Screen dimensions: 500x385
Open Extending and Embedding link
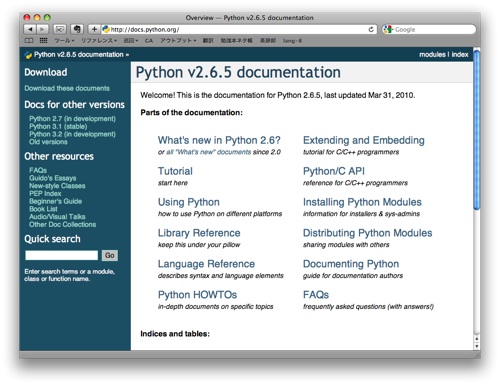coord(364,140)
